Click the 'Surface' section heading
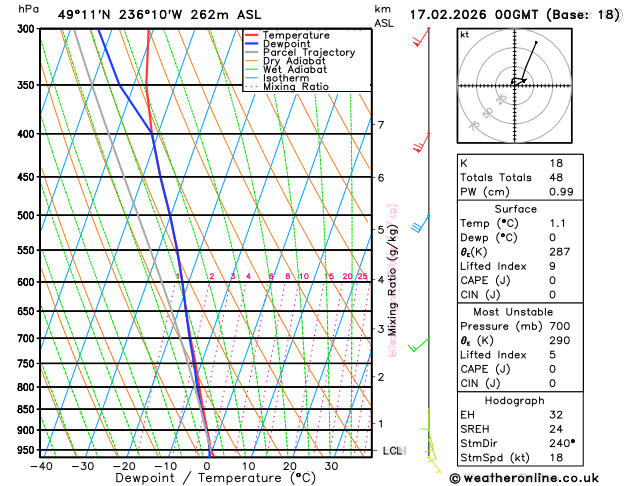The height and width of the screenshot is (486, 629). click(x=515, y=209)
